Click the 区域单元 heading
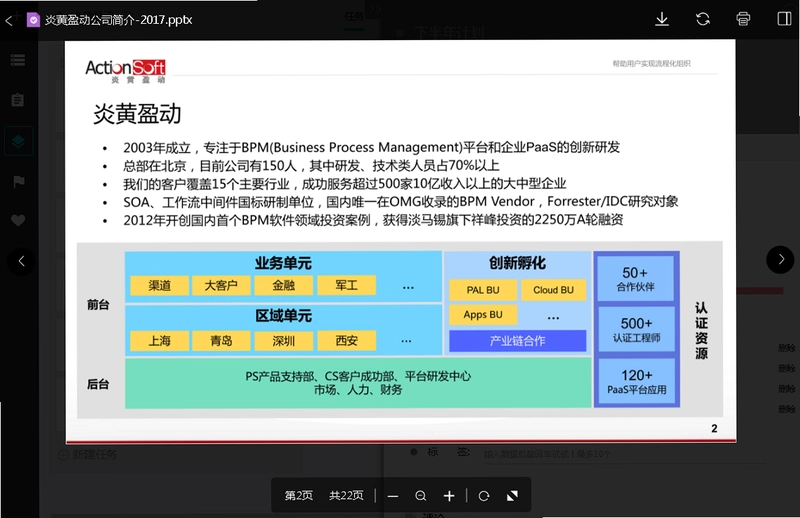The image size is (800, 518). click(283, 316)
